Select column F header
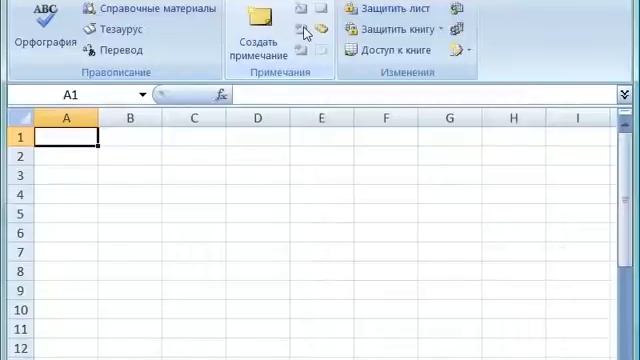640x360 pixels. click(x=386, y=118)
